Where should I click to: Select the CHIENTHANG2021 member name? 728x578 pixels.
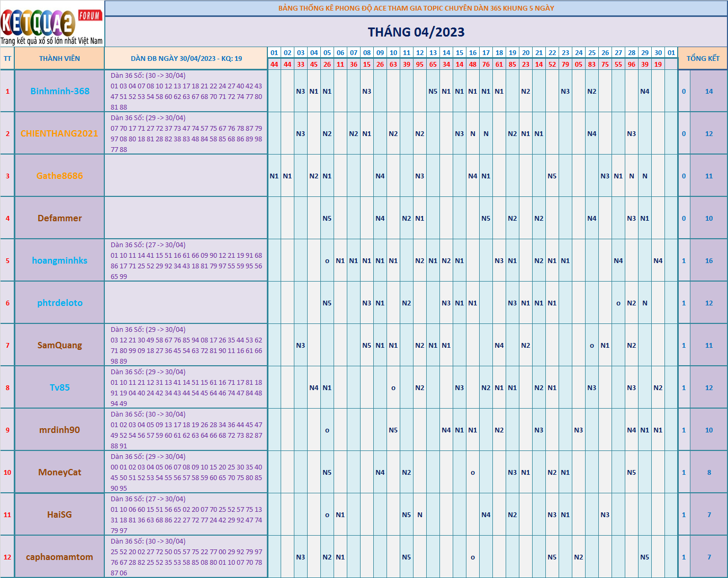tap(59, 133)
